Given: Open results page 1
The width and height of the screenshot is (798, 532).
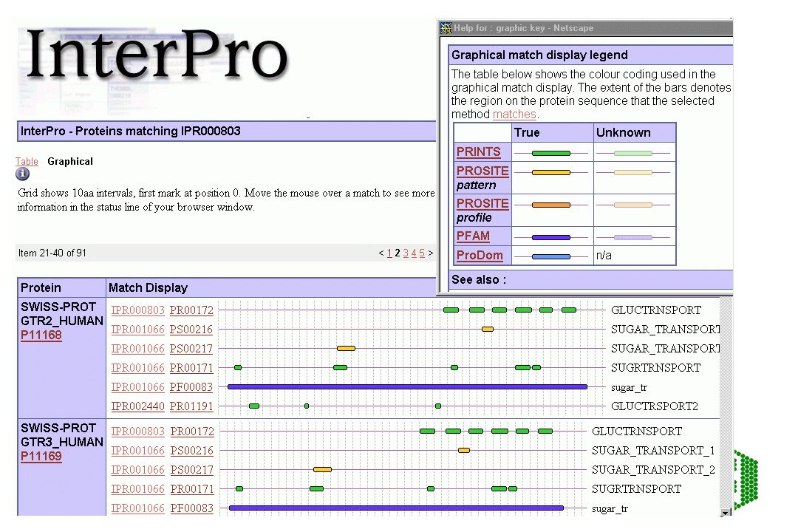Looking at the screenshot, I should pyautogui.click(x=389, y=253).
